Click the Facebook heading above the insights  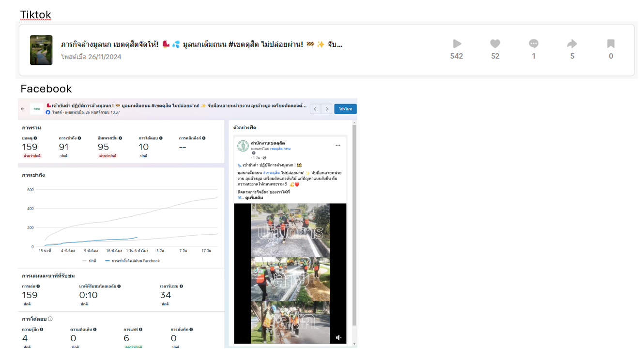tap(46, 89)
